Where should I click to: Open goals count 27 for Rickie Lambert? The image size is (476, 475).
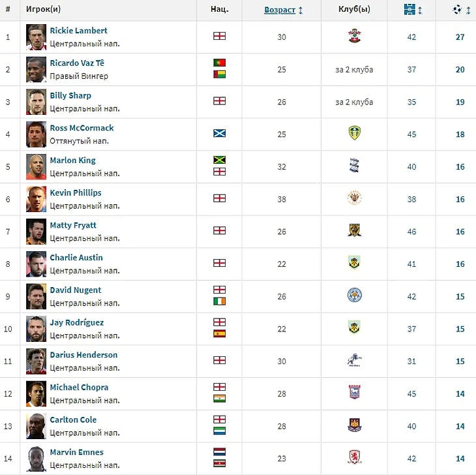tap(460, 37)
